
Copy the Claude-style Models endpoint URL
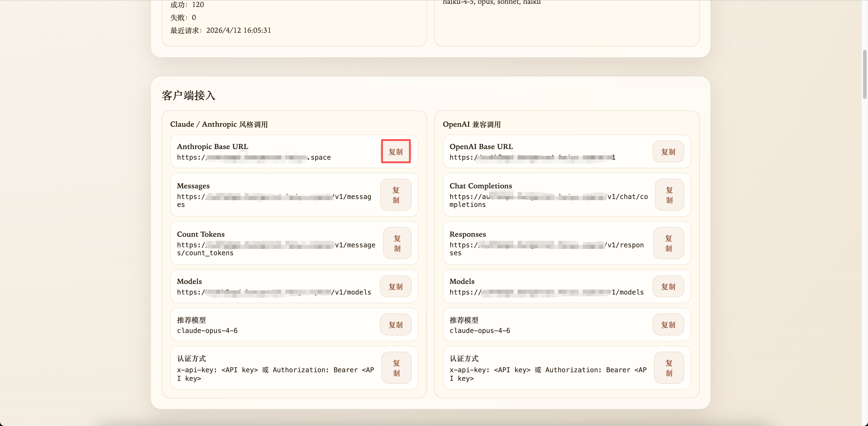click(396, 287)
